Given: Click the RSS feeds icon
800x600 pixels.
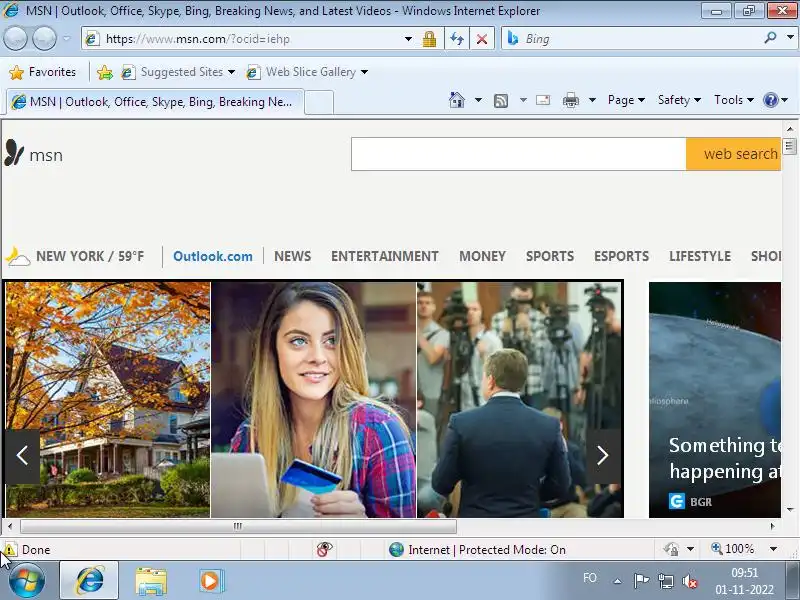Looking at the screenshot, I should tap(501, 101).
